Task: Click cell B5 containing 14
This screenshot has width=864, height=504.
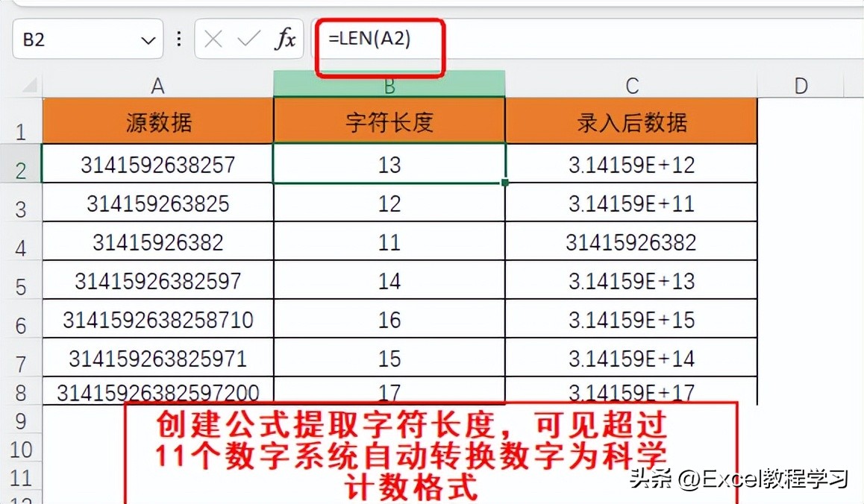Action: click(x=389, y=280)
